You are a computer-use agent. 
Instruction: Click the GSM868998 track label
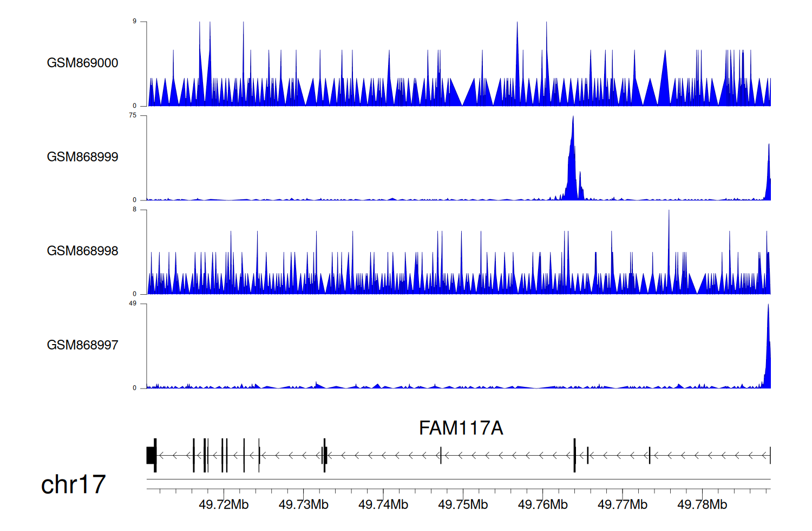point(82,251)
